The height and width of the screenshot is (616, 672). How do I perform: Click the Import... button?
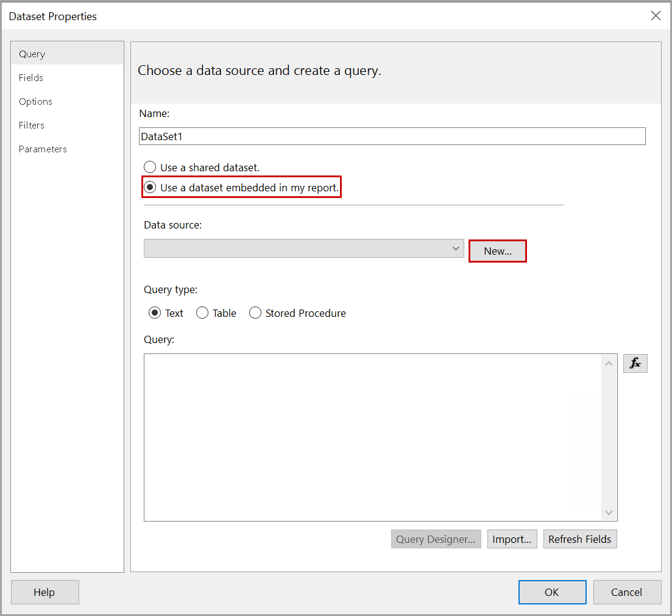click(512, 539)
